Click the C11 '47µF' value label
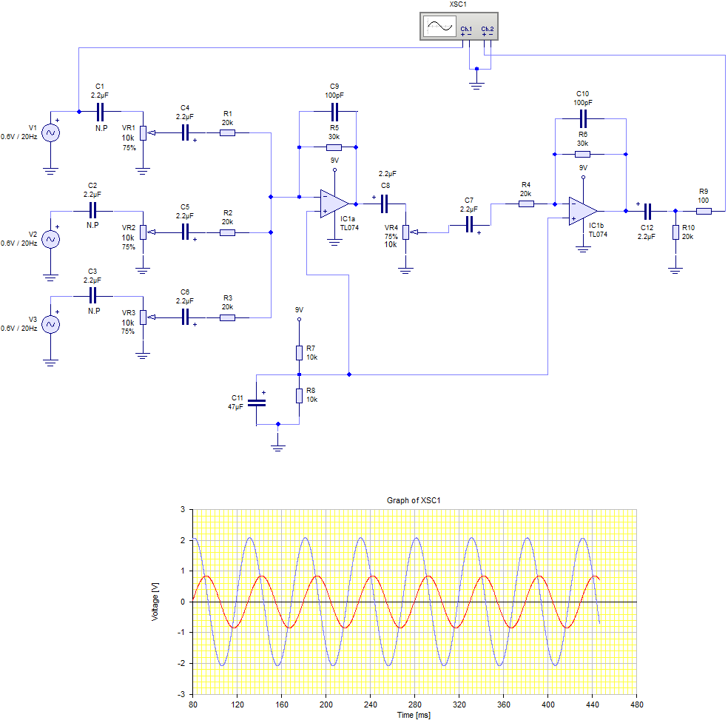Image resolution: width=728 pixels, height=723 pixels. (235, 407)
